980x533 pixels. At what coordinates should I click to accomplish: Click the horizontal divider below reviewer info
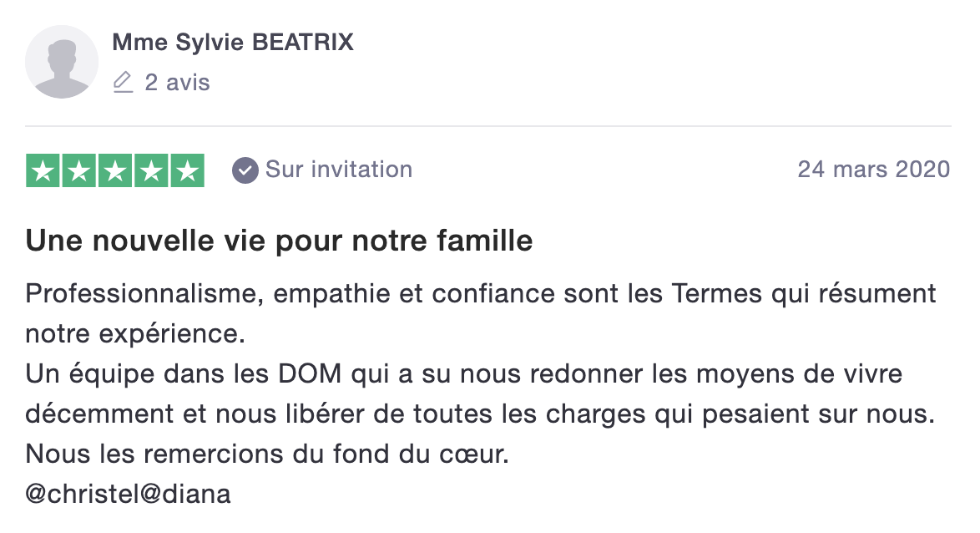pyautogui.click(x=488, y=126)
